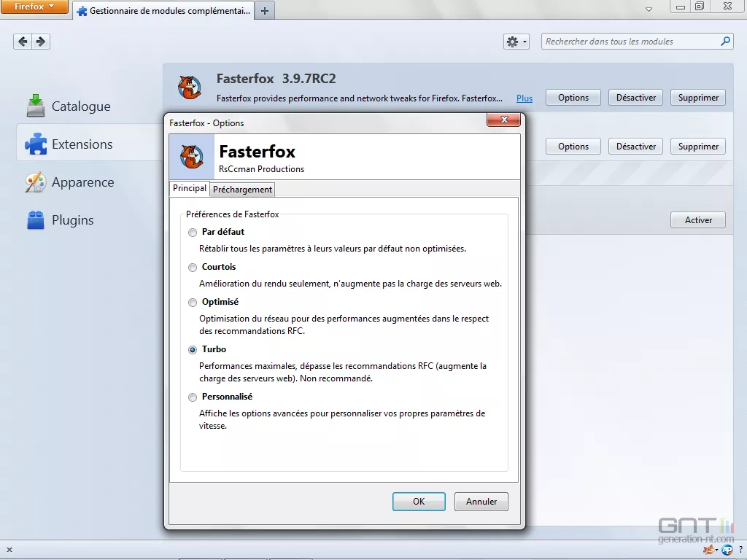
Task: Click the search magnifier icon
Action: pos(724,42)
